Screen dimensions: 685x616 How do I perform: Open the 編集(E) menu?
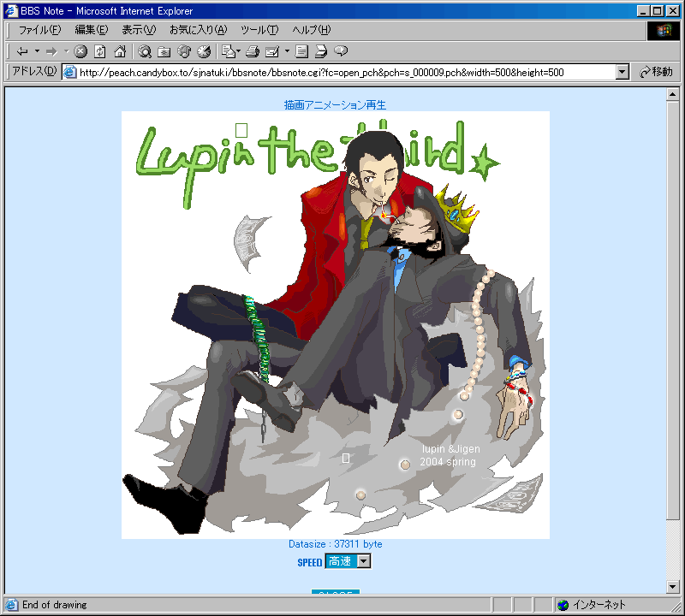point(91,30)
